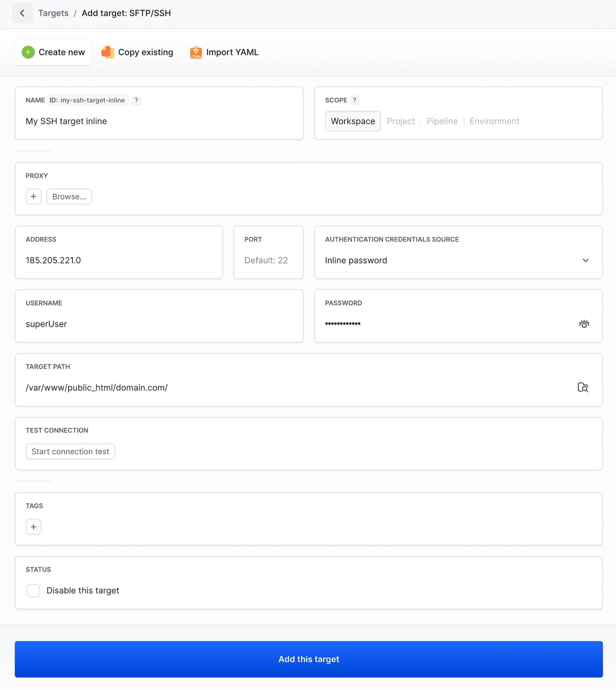This screenshot has width=616, height=690.
Task: Open the Name ID help tooltip
Action: [x=136, y=100]
